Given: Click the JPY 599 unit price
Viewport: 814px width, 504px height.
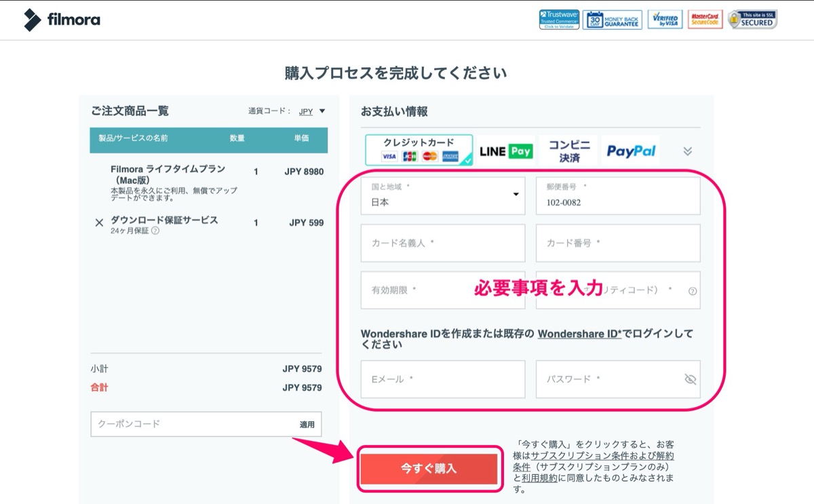Looking at the screenshot, I should [307, 222].
